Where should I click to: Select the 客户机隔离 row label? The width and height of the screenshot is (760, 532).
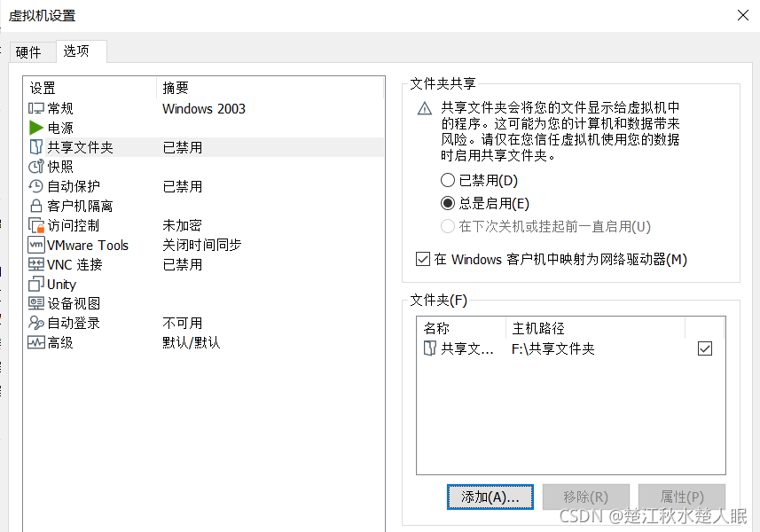80,206
